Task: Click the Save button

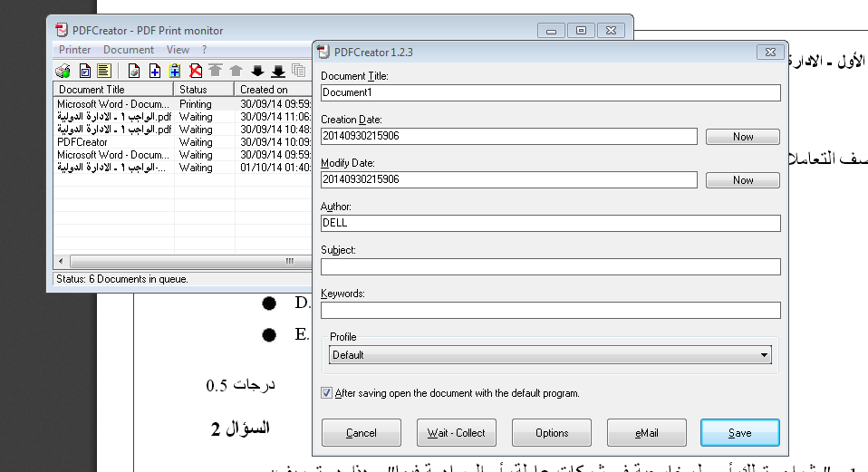Action: pos(739,433)
